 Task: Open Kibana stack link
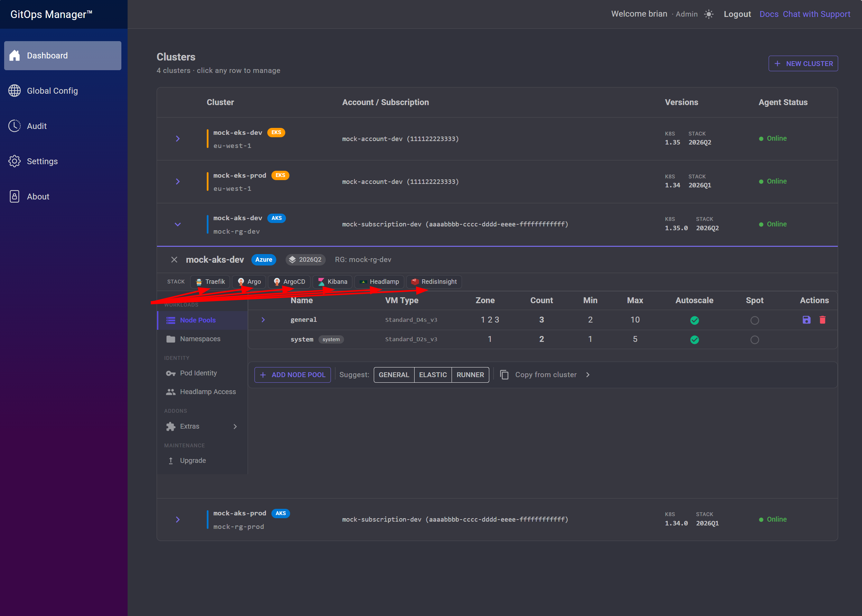click(332, 282)
